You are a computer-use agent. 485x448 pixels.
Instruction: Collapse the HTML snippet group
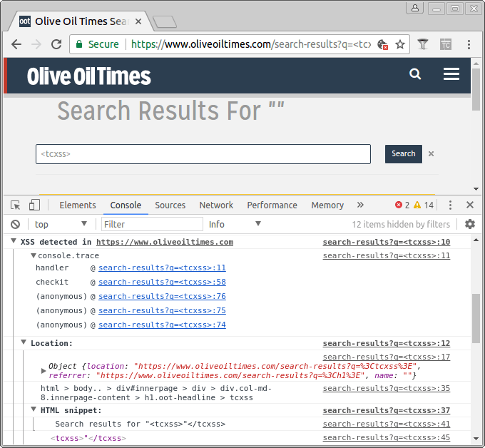point(34,409)
